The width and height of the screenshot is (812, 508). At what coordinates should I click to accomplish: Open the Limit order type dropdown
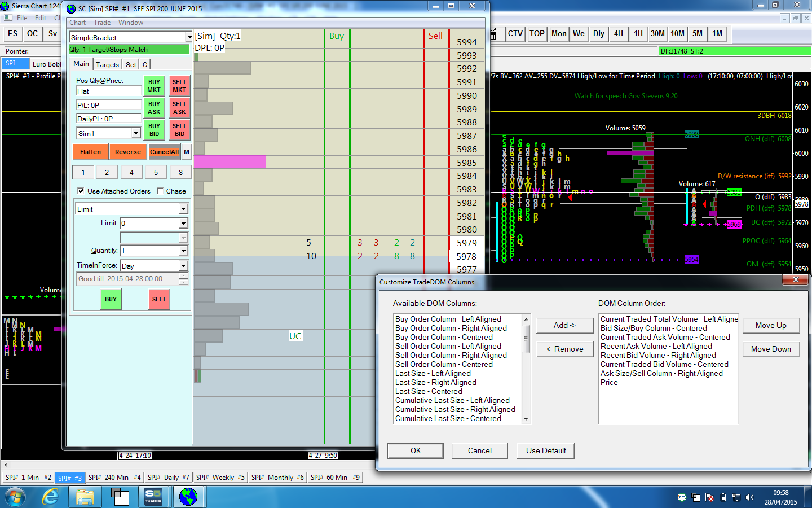183,209
